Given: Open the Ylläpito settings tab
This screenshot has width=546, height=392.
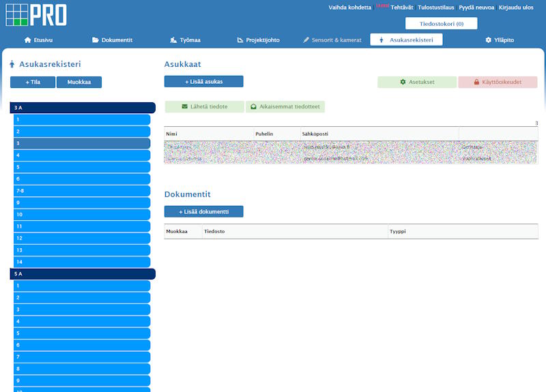Looking at the screenshot, I should [x=500, y=40].
